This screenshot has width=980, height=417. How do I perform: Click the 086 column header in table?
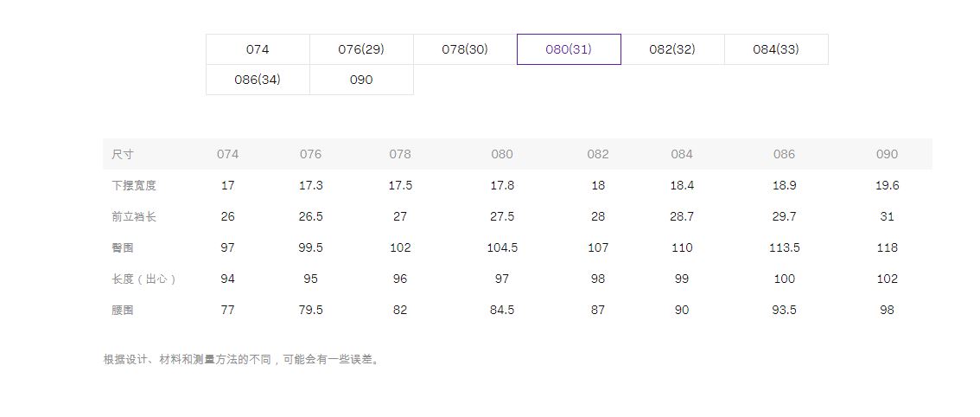[784, 154]
